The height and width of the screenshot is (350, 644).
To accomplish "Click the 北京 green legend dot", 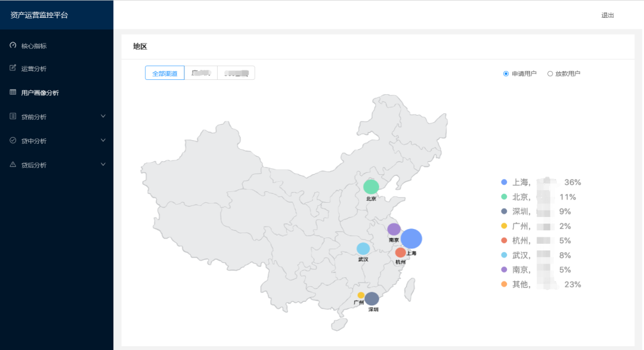I will pyautogui.click(x=504, y=197).
